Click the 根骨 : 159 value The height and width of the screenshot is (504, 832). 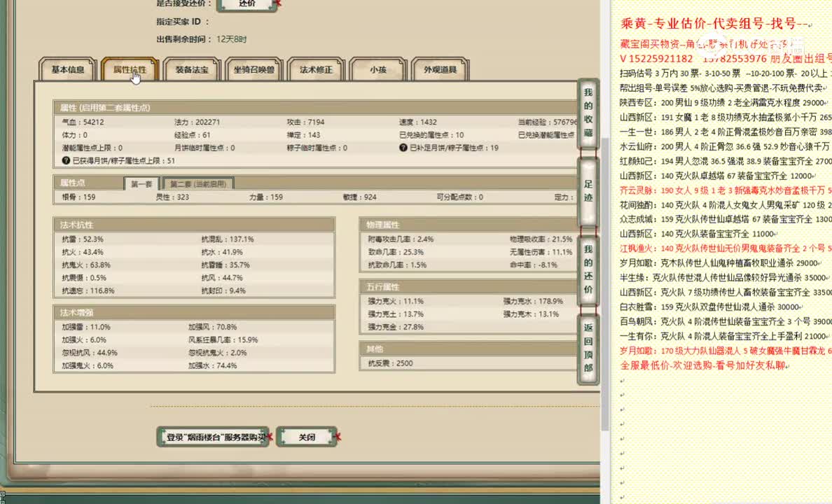[x=78, y=197]
